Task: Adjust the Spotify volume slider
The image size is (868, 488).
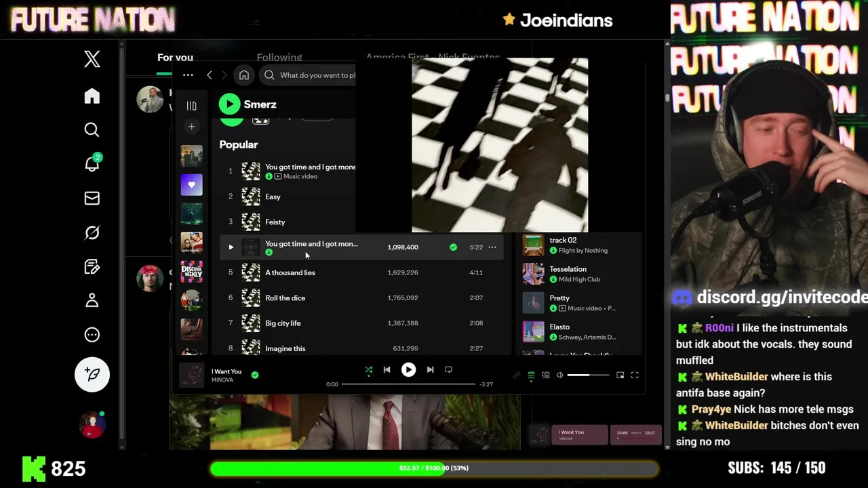Action: click(588, 375)
